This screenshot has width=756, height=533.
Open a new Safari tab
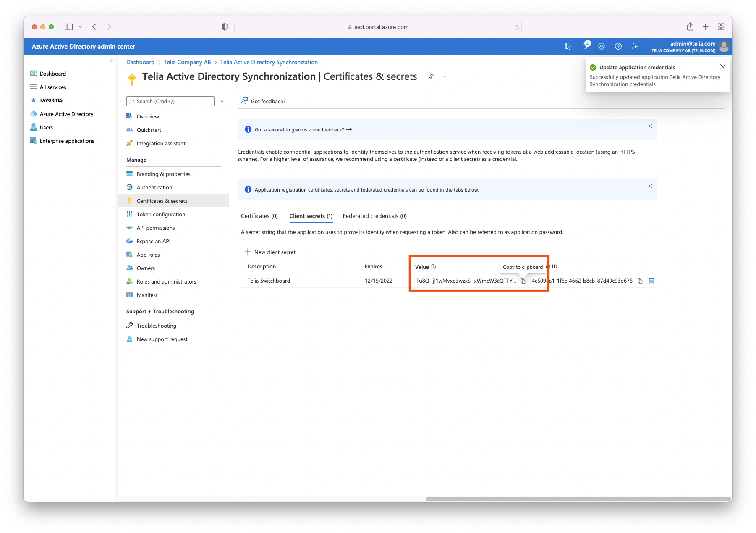click(x=706, y=27)
